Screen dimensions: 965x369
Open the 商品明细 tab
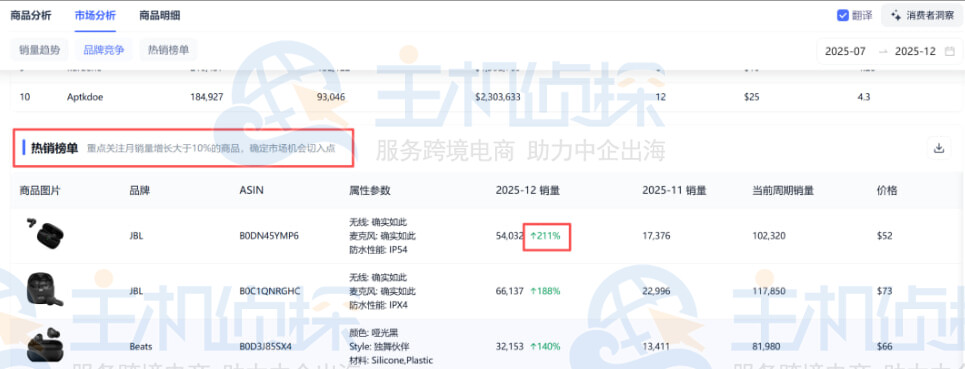click(x=159, y=15)
